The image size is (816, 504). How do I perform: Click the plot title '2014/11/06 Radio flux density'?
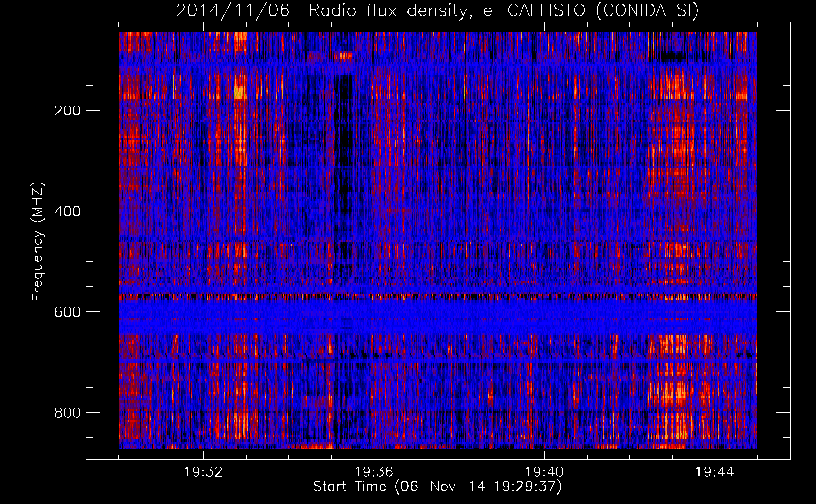click(438, 11)
